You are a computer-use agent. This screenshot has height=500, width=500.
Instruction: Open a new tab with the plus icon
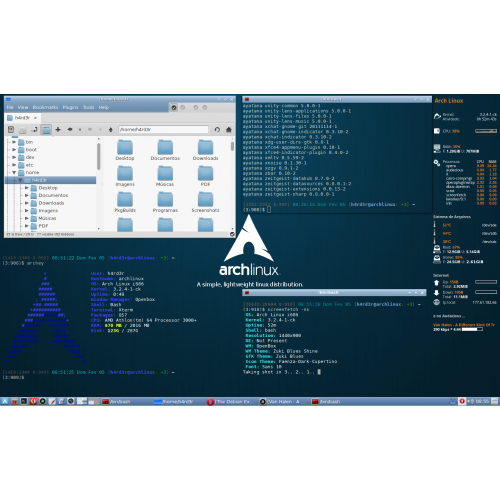pos(58,129)
